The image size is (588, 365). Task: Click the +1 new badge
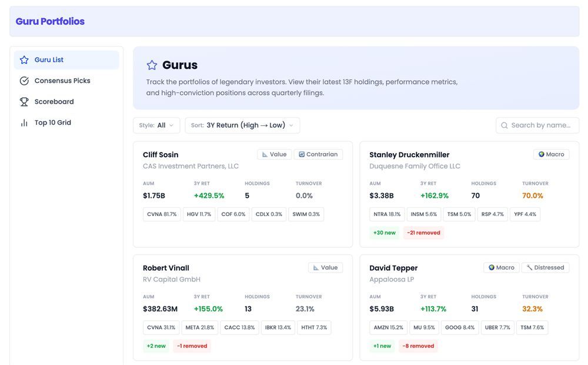(x=382, y=346)
